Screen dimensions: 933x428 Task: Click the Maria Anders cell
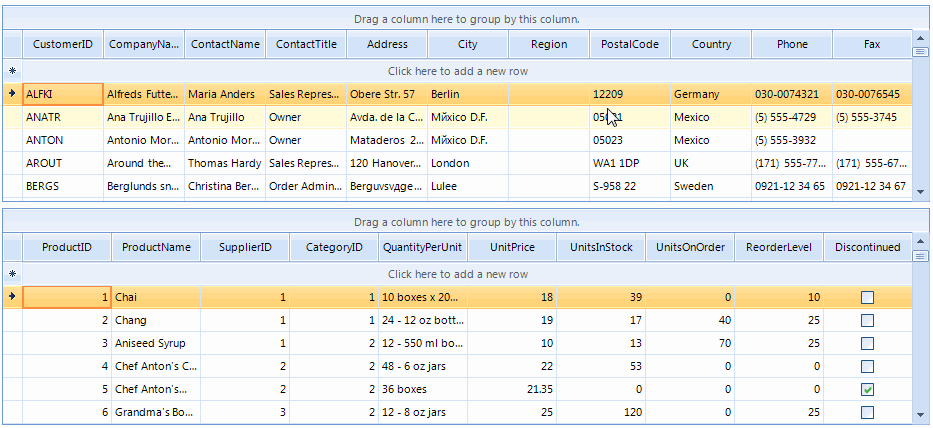coord(226,94)
